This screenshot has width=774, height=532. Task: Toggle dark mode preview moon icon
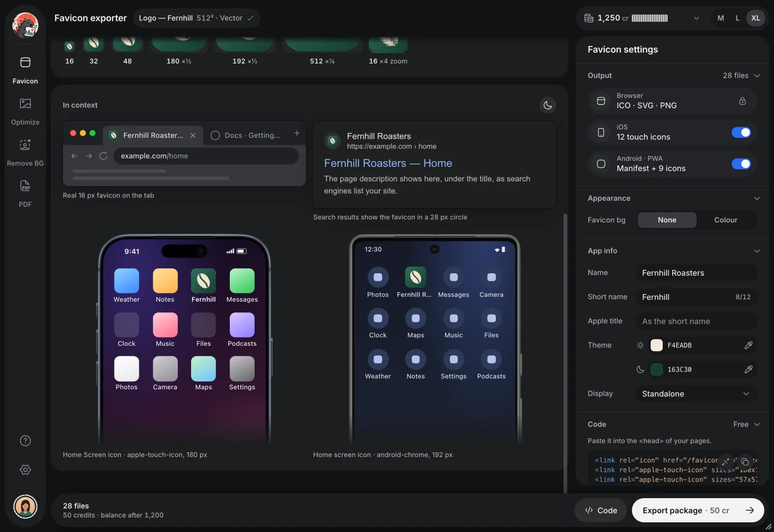(x=548, y=105)
